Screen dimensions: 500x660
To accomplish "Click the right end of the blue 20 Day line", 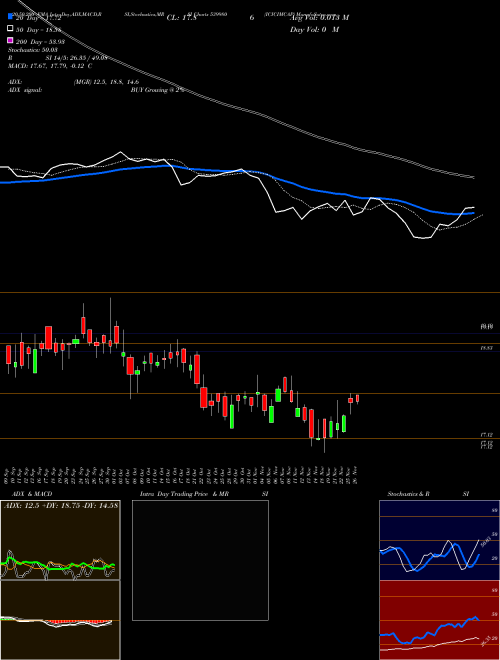I will pyautogui.click(x=473, y=213).
